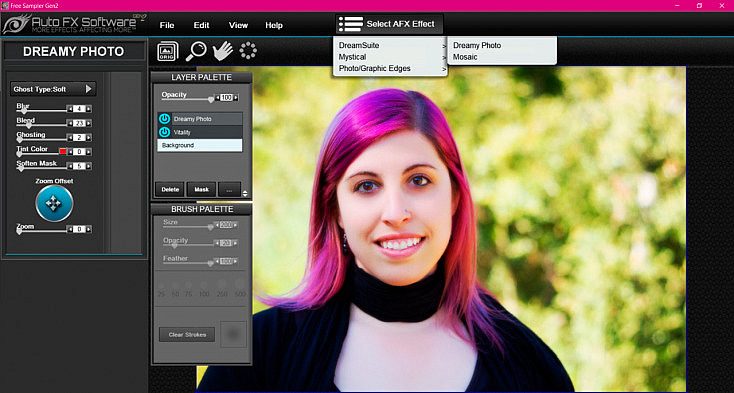Click the Zoom Offset blue arrows button
The height and width of the screenshot is (393, 734).
(54, 203)
